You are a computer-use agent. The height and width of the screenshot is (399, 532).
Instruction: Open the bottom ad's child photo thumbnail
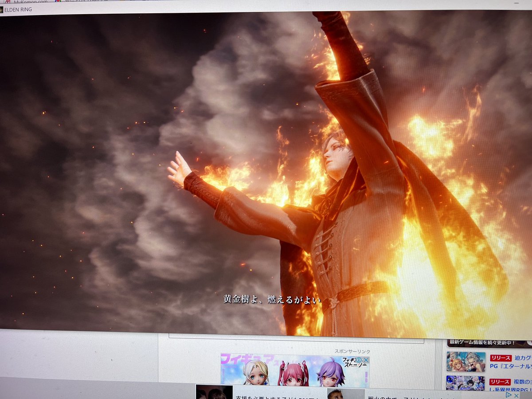346,393
